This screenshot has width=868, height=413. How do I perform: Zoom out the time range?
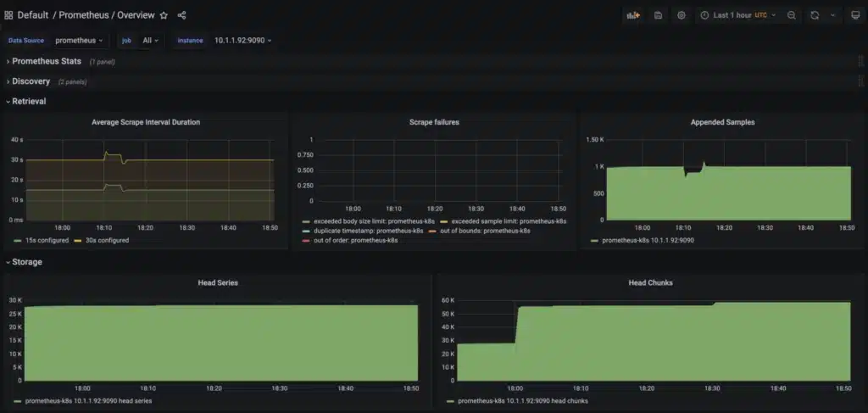click(792, 15)
